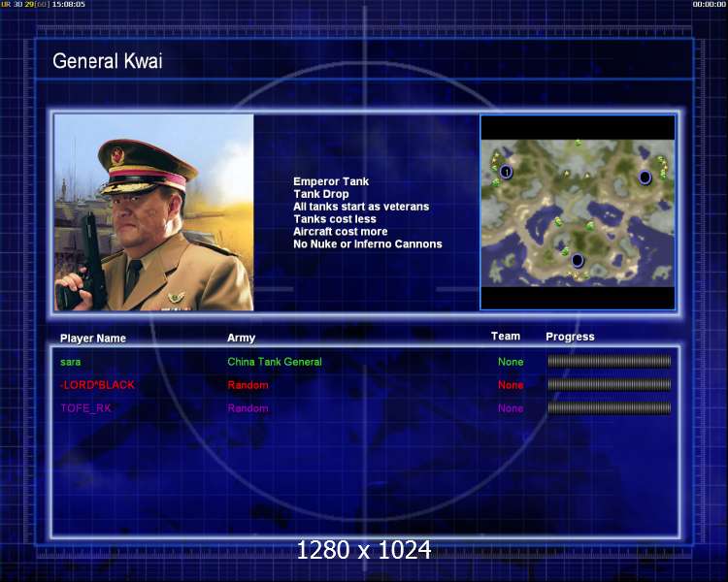Screen dimensions: 728x582
Task: Click the 15:08:05 clock readout
Action: (69, 4)
